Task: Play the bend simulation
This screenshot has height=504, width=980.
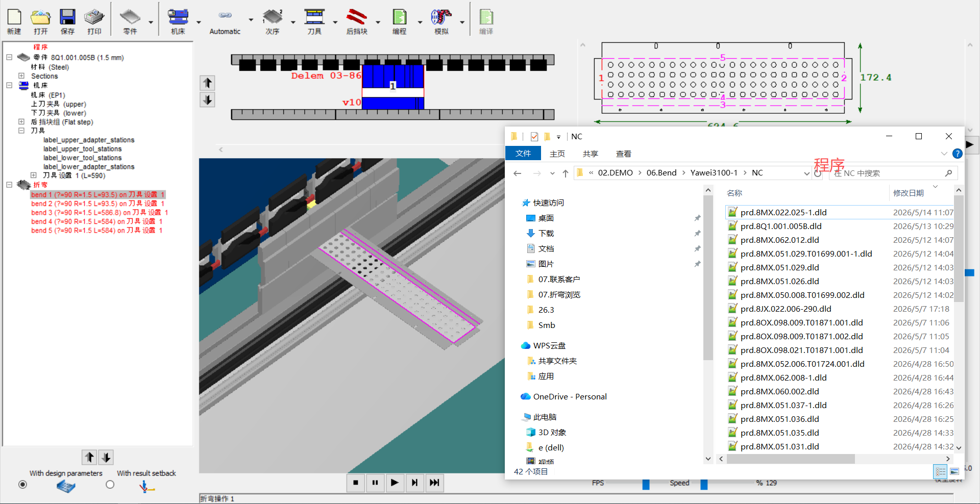Action: coord(395,483)
